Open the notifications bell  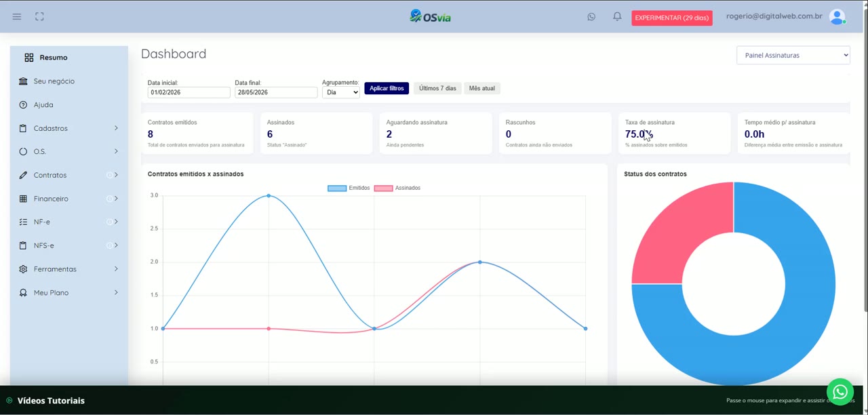point(617,16)
